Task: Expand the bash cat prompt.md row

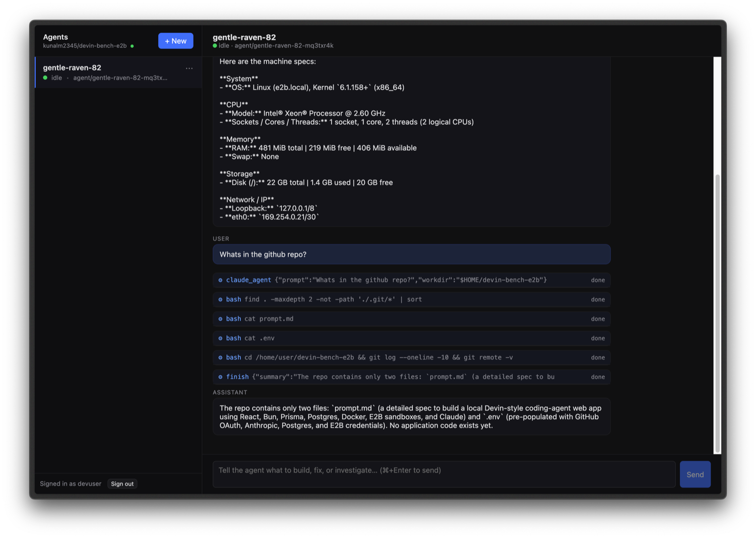Action: [x=411, y=319]
